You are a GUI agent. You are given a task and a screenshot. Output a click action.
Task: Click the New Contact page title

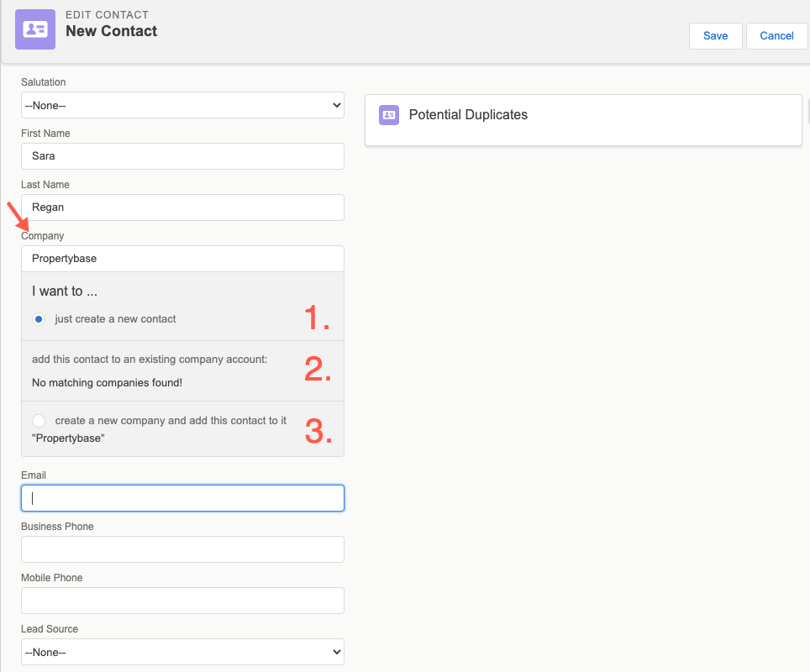[x=111, y=31]
